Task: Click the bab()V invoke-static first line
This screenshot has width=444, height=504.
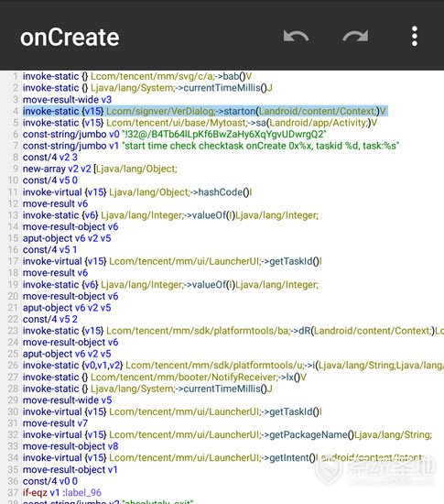Action: click(137, 76)
